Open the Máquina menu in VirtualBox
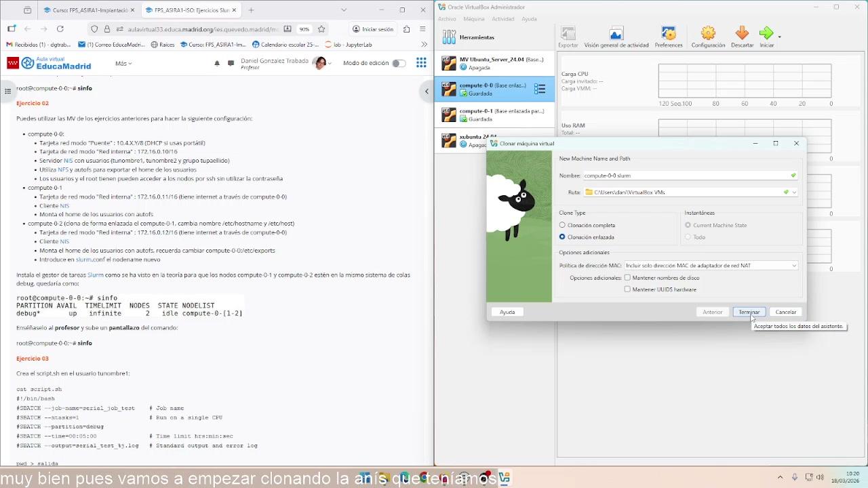The height and width of the screenshot is (488, 868). point(474,19)
